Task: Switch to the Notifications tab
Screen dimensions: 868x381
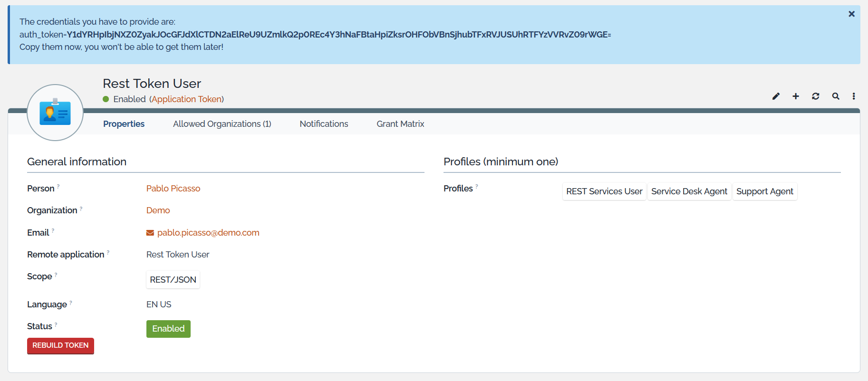Action: coord(324,124)
